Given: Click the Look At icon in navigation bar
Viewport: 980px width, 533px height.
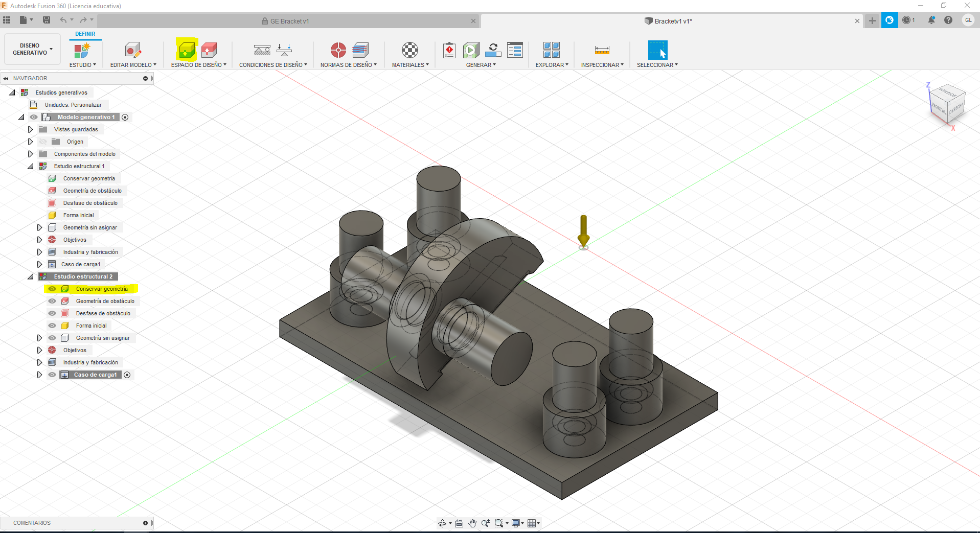Looking at the screenshot, I should point(459,523).
